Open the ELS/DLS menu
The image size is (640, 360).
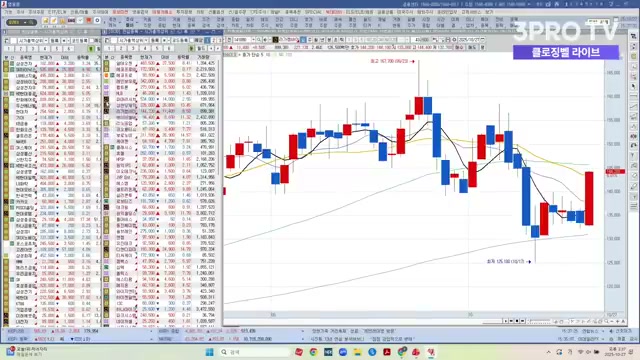(x=360, y=12)
